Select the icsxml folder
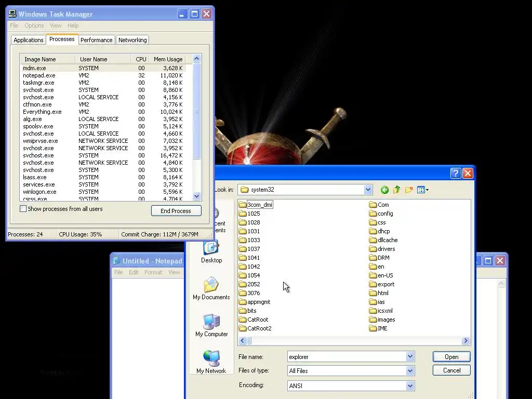Screen dimensions: 532x399 (x=381, y=311)
